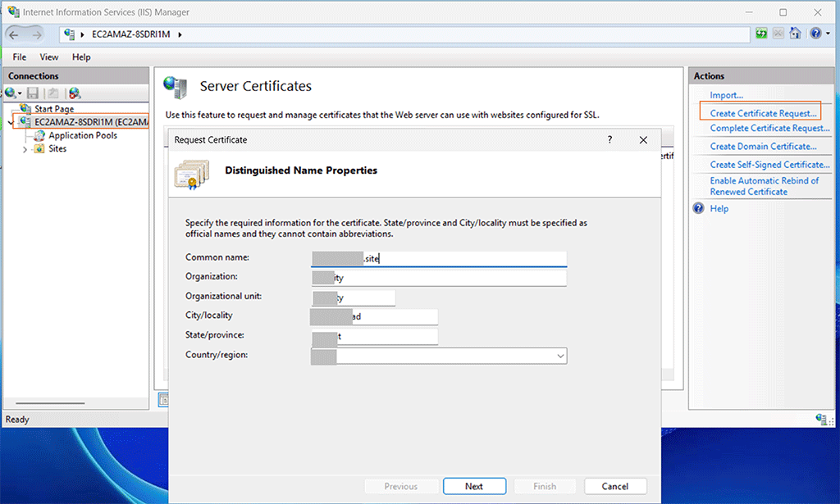Click the Create New Connection globe icon
The height and width of the screenshot is (504, 840).
point(10,93)
